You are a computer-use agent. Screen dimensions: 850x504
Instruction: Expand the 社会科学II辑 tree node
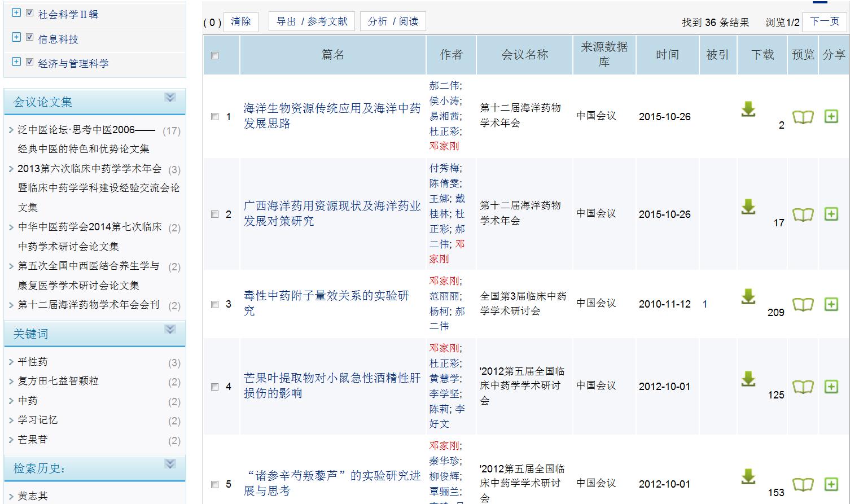(x=16, y=12)
